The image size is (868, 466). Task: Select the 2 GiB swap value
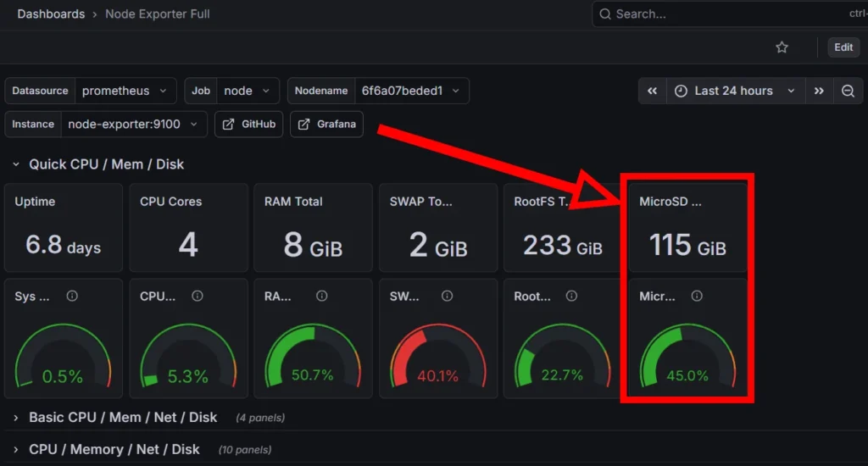click(x=438, y=245)
